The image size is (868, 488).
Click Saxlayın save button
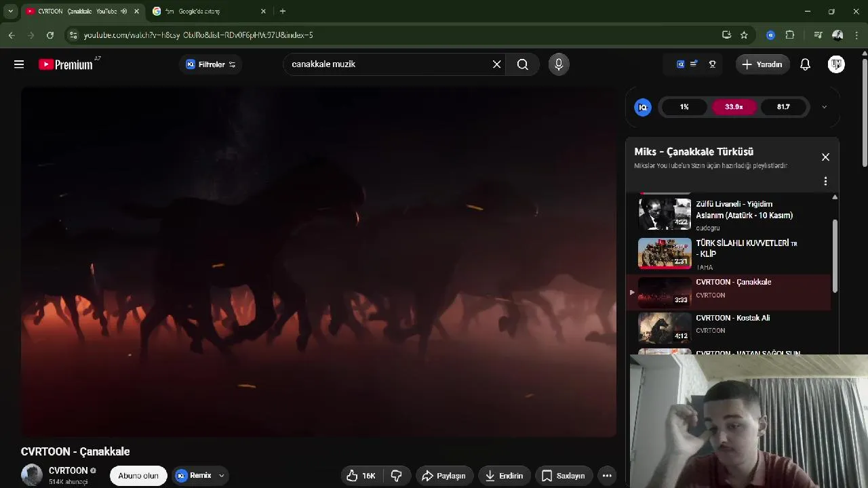[564, 476]
